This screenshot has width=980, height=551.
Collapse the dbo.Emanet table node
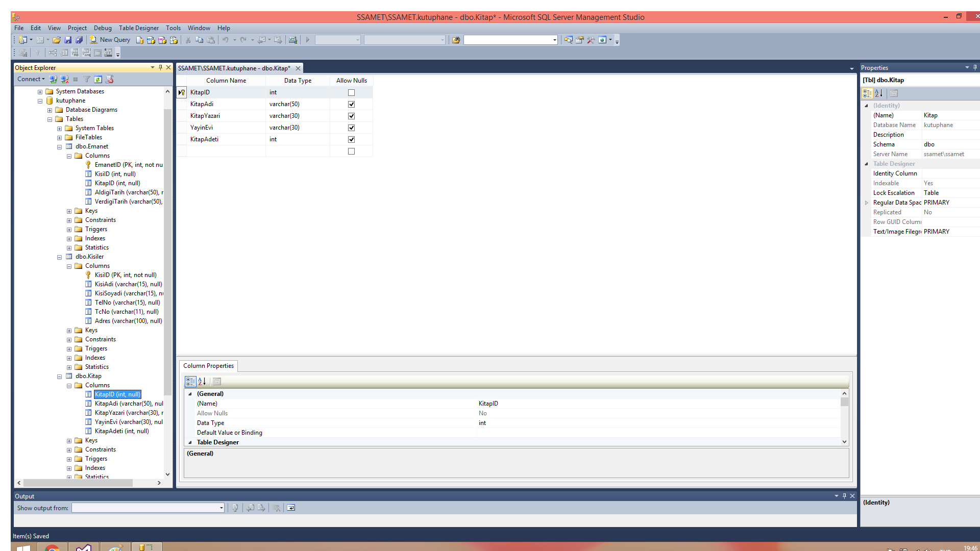[59, 146]
